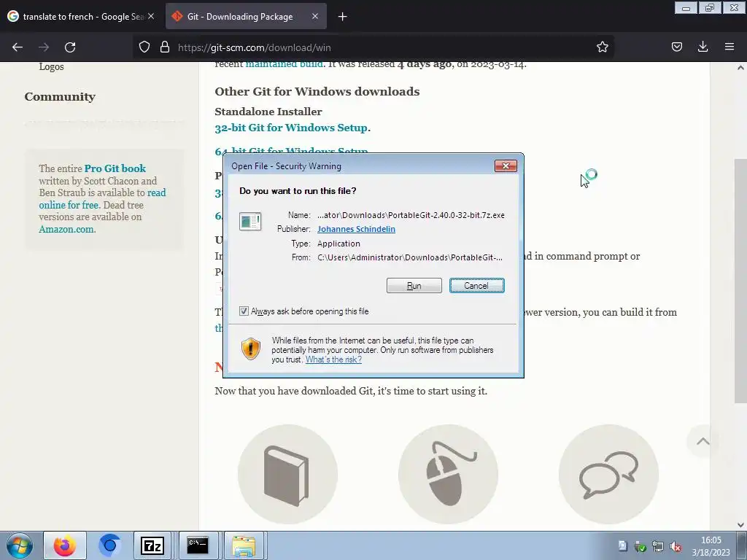Close the Git Downloading Package tab
747x560 pixels.
[315, 16]
